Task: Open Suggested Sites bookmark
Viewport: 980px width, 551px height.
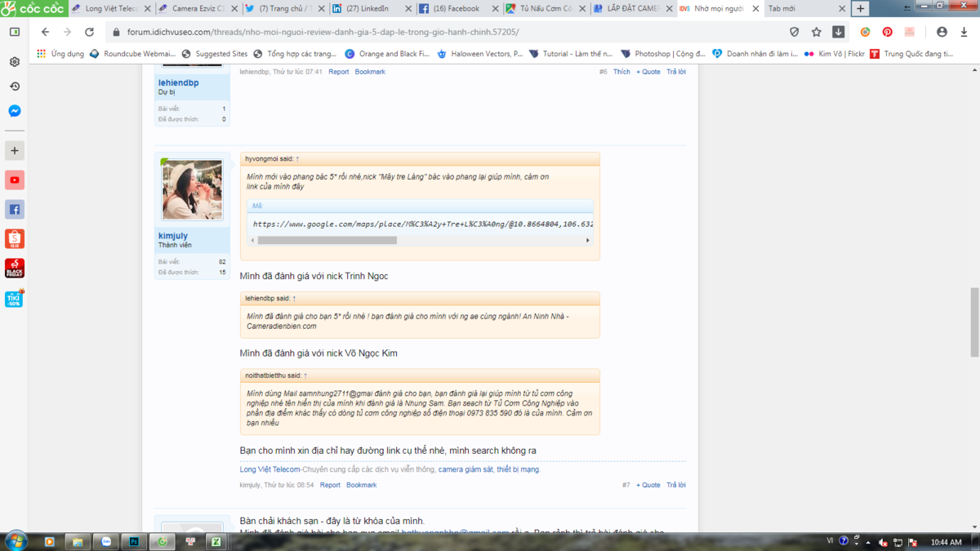Action: [215, 54]
